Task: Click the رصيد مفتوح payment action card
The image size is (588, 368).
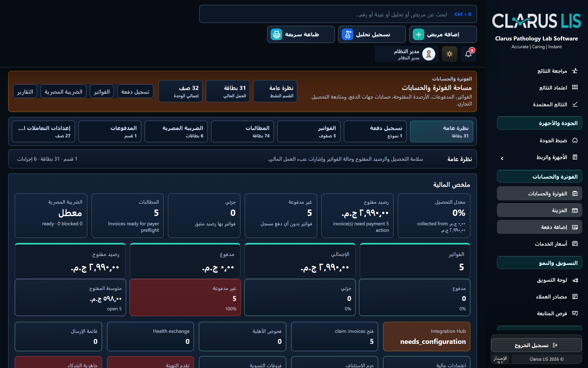Action: point(357,216)
